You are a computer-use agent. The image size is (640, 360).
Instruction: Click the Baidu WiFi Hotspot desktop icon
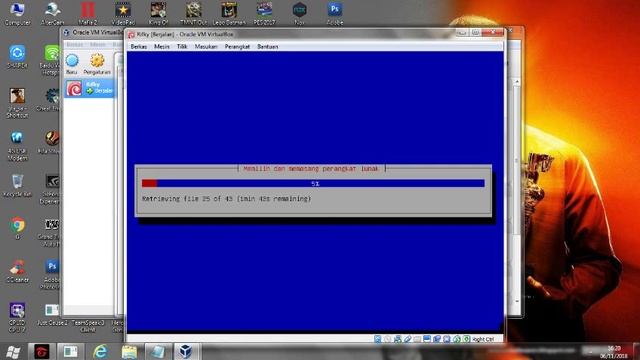point(51,60)
